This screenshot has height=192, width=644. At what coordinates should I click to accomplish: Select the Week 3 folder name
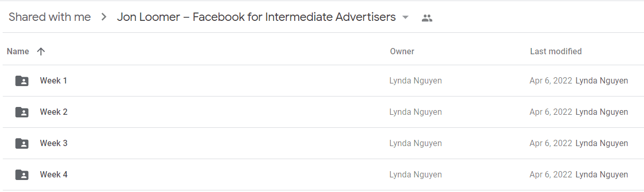pyautogui.click(x=54, y=143)
